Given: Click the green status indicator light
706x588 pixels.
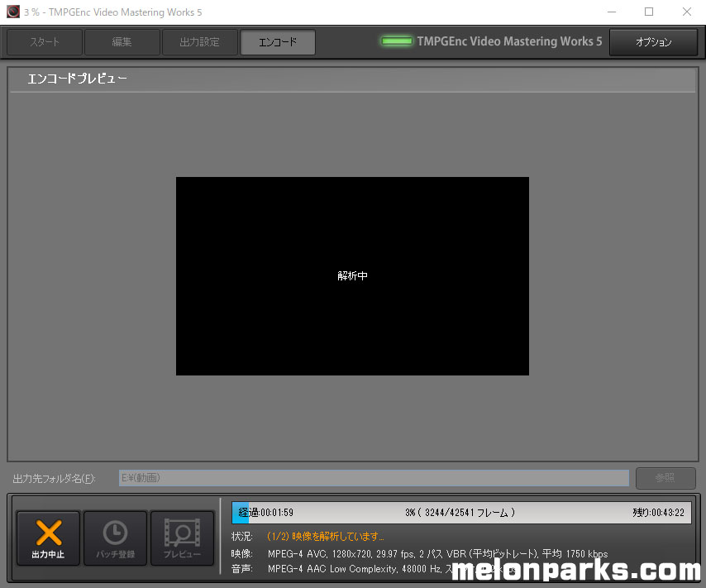Looking at the screenshot, I should pyautogui.click(x=396, y=41).
